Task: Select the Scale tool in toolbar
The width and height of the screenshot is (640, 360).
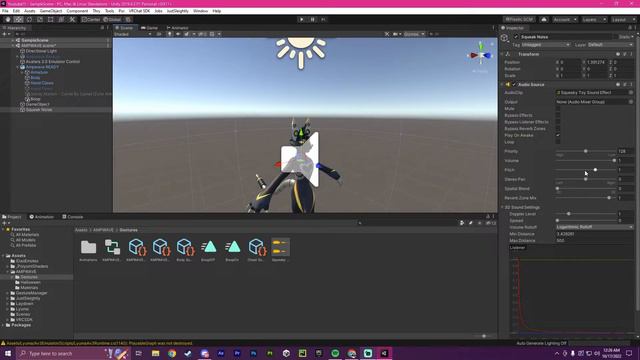Action: coord(40,19)
